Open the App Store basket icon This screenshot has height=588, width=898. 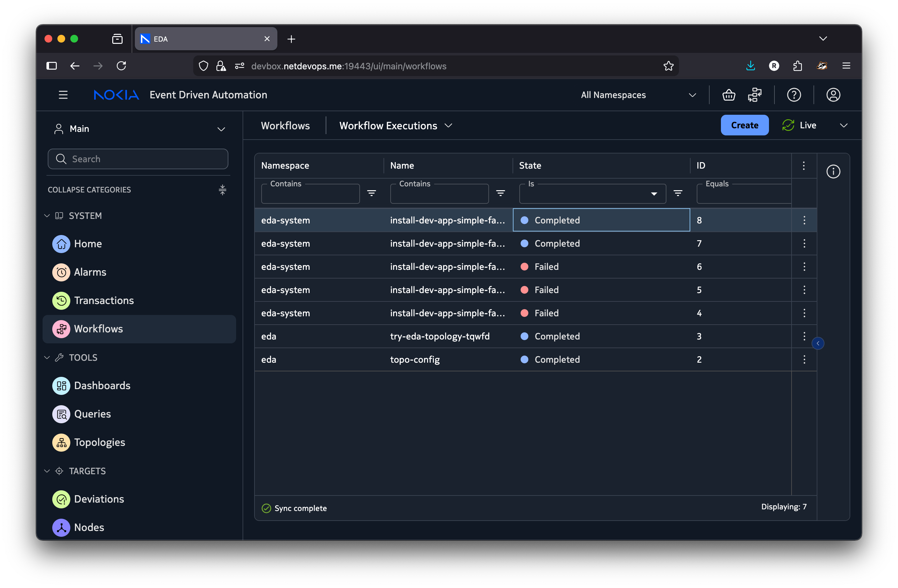pos(728,95)
